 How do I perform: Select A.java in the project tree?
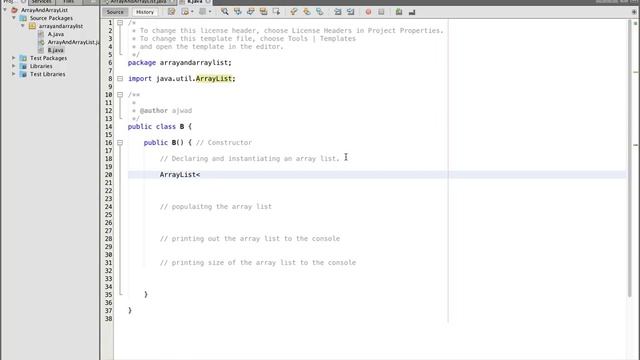point(56,34)
